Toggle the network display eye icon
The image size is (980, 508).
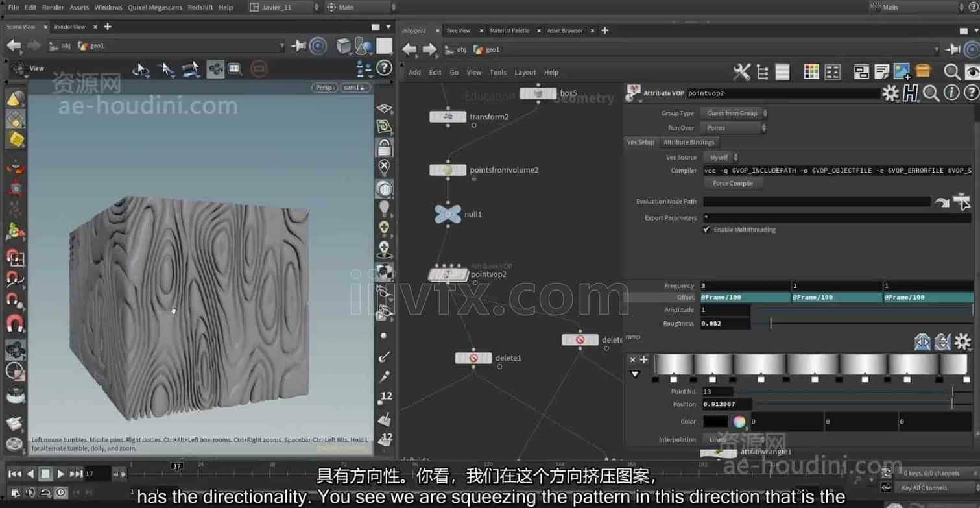[972, 72]
